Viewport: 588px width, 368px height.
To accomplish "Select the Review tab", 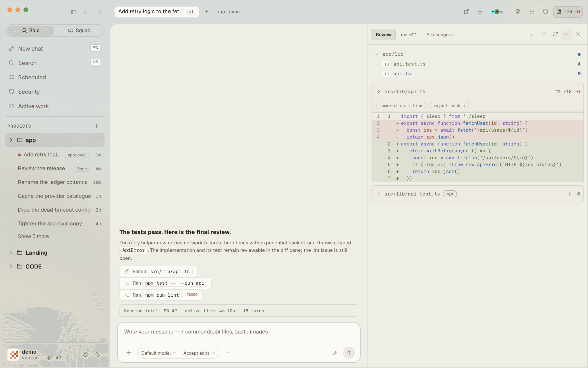I will tap(384, 34).
